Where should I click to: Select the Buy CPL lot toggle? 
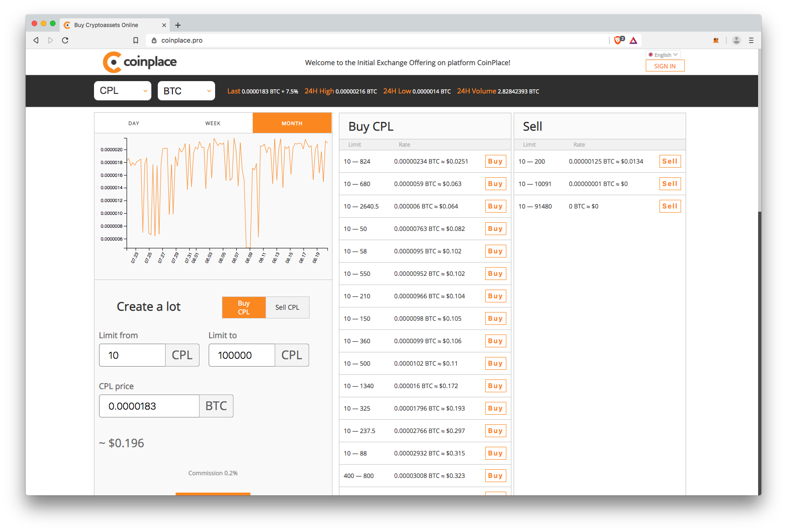point(244,307)
